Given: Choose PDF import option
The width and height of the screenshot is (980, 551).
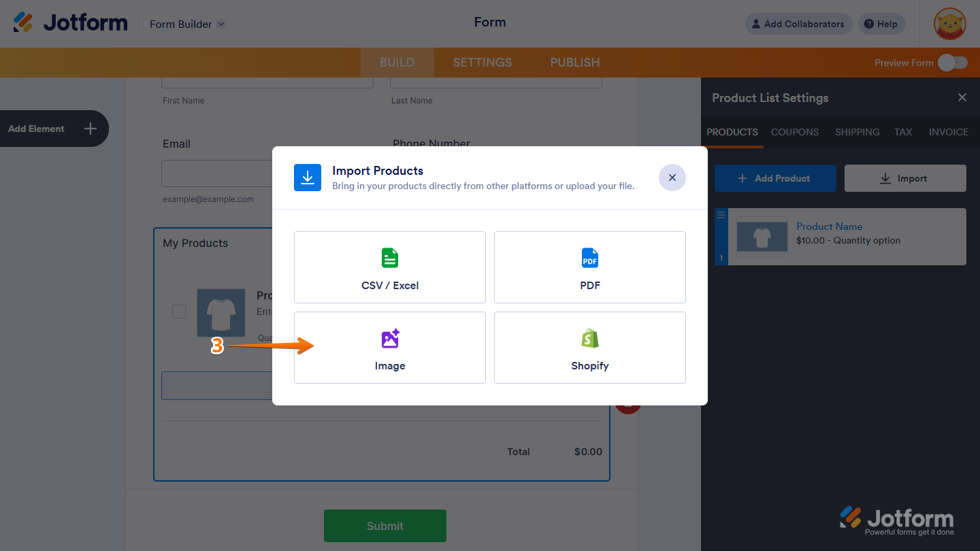Looking at the screenshot, I should pos(590,267).
